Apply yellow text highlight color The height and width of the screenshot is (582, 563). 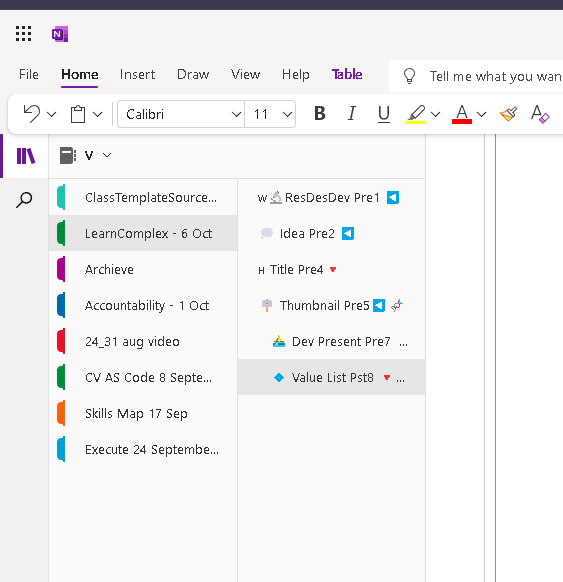pyautogui.click(x=416, y=114)
